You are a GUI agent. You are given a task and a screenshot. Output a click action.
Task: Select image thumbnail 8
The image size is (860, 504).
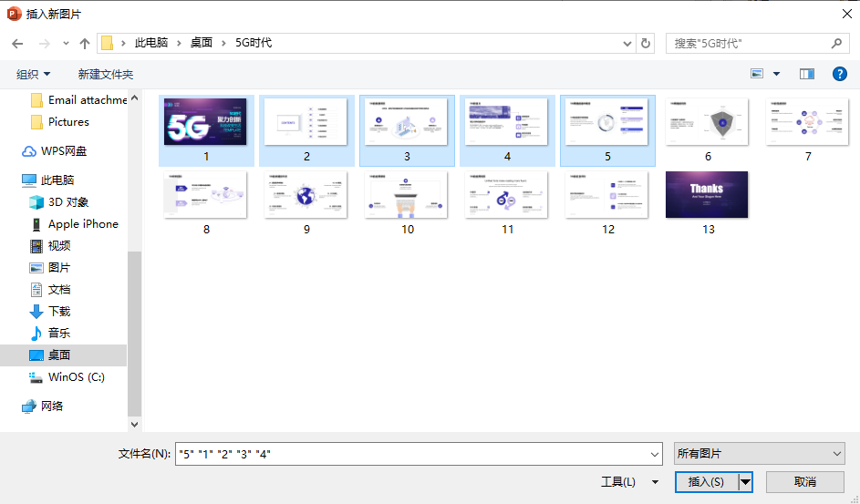(x=206, y=203)
